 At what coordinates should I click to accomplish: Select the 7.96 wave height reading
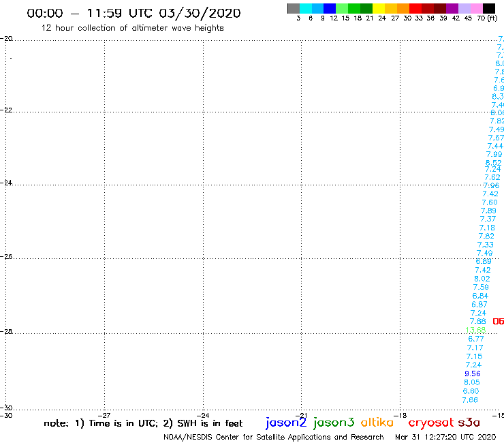coord(492,185)
